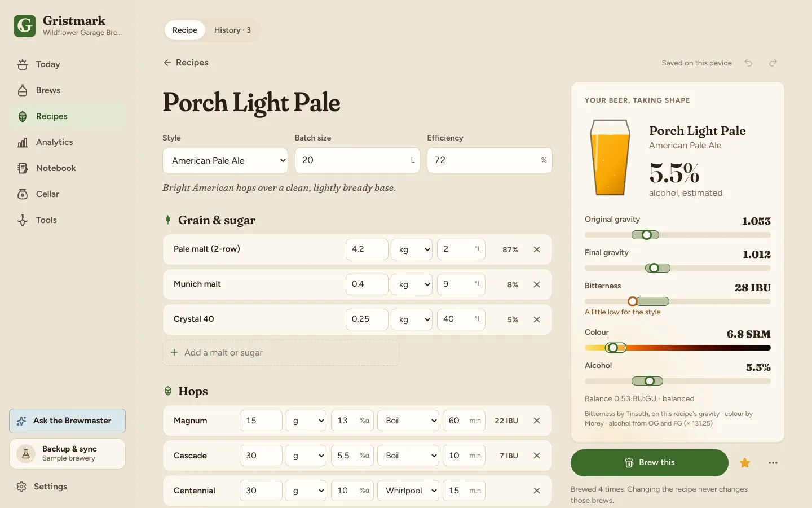Click the Munich malt amount field 0.4
The image size is (812, 508).
point(367,284)
